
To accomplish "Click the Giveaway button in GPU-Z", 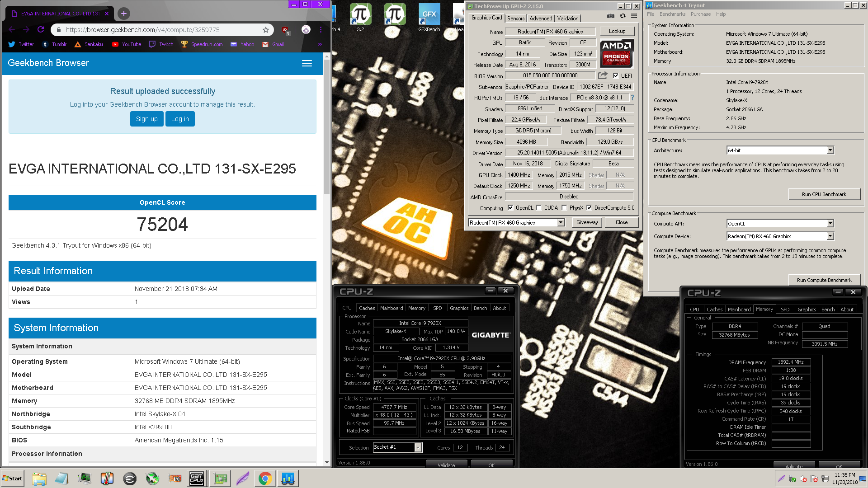I will [x=587, y=222].
